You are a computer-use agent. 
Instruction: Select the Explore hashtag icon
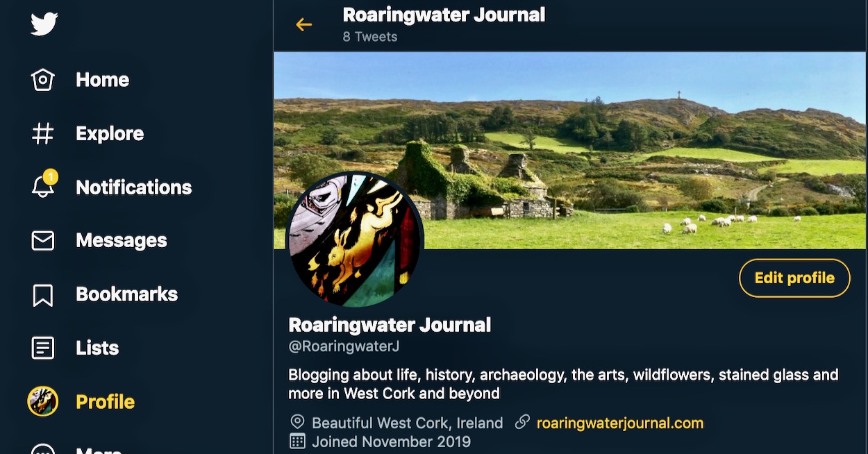[x=43, y=133]
